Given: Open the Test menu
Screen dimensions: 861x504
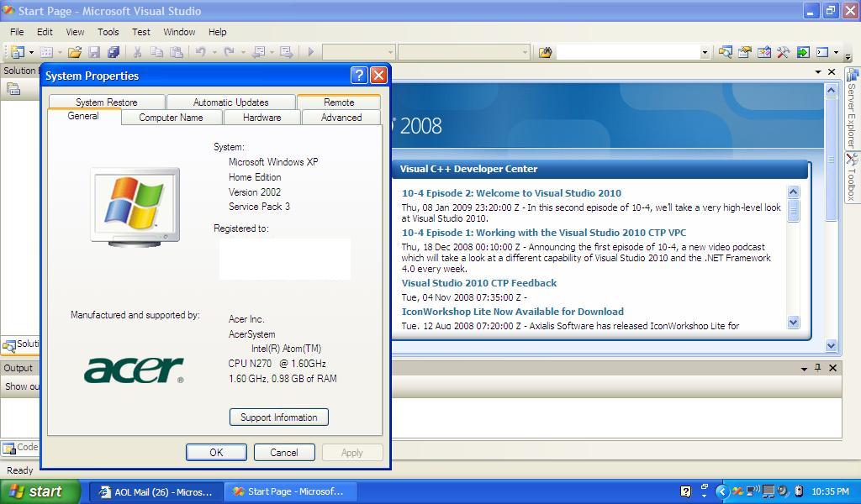Looking at the screenshot, I should click(x=141, y=32).
